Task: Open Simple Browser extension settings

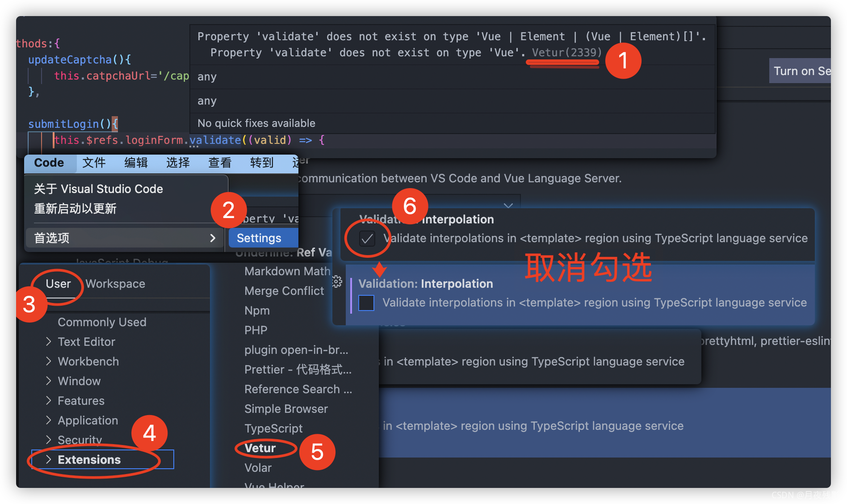Action: click(286, 409)
